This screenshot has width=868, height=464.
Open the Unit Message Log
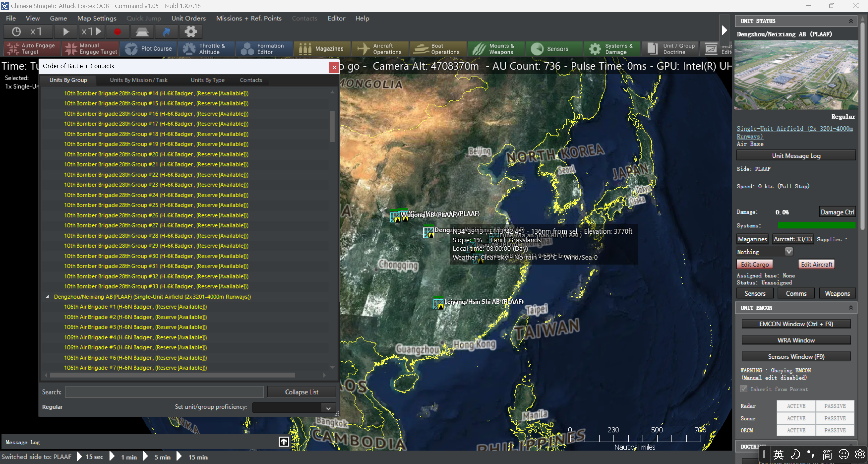(x=796, y=156)
